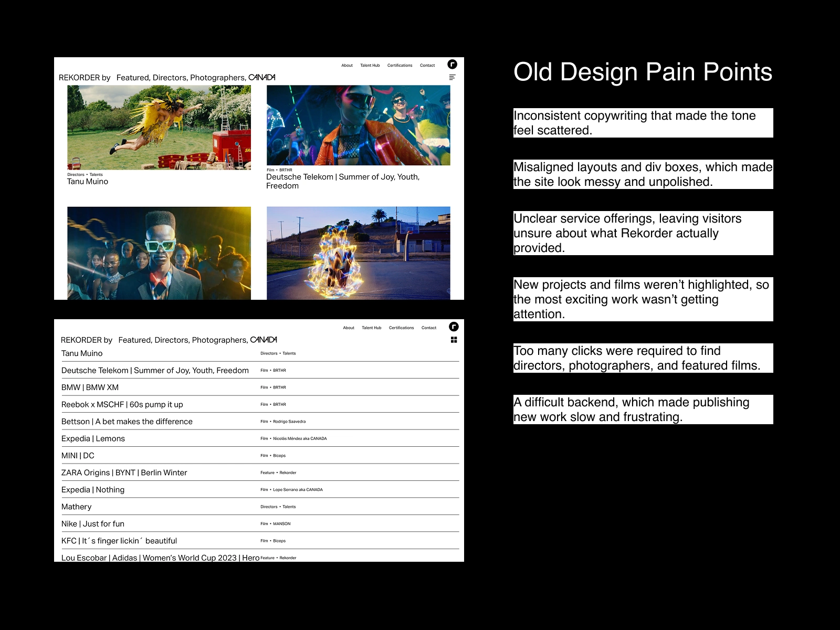Click the CANADA logo in the grid-view screenshot
Viewport: 840px width, 630px height.
tap(262, 77)
